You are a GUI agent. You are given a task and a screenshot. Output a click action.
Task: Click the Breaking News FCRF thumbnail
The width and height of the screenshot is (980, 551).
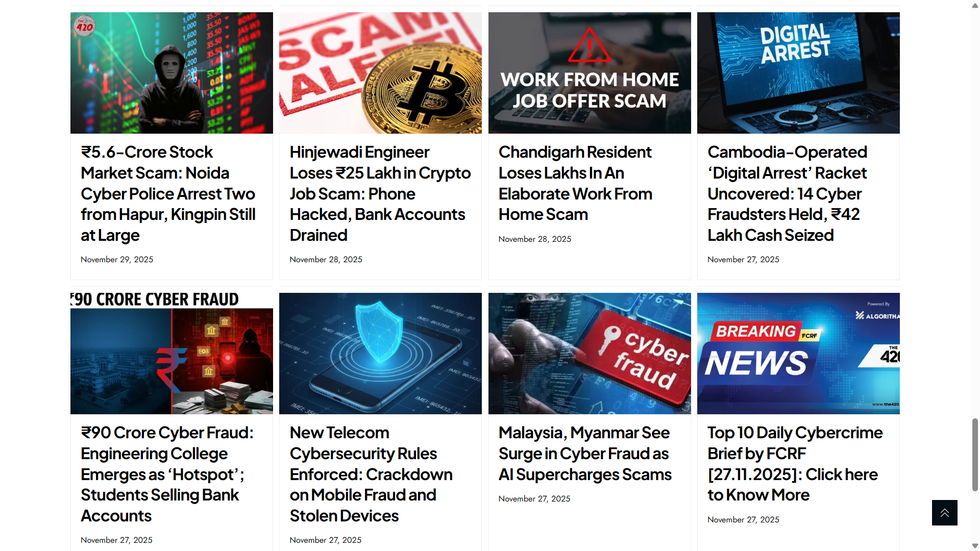(x=798, y=354)
